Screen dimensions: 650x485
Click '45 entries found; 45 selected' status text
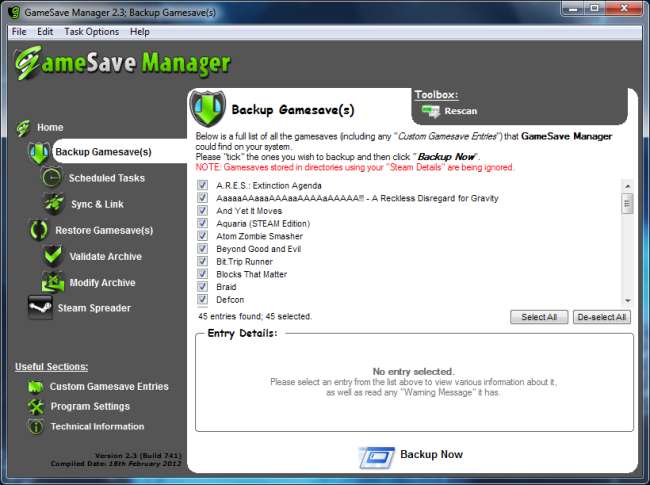point(255,316)
